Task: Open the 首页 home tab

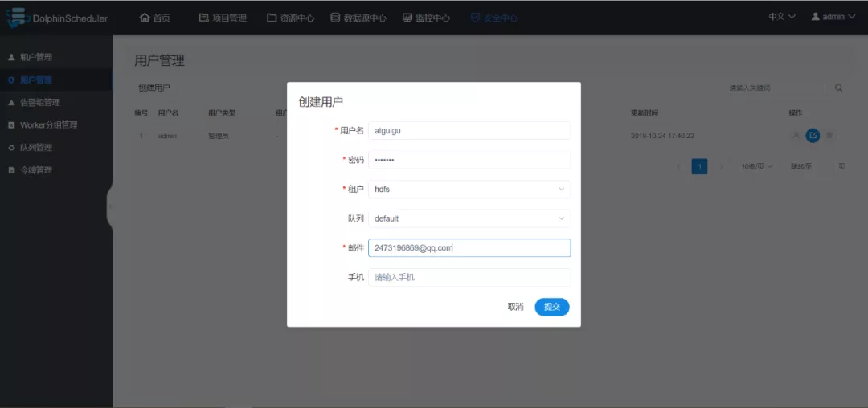Action: coord(154,18)
